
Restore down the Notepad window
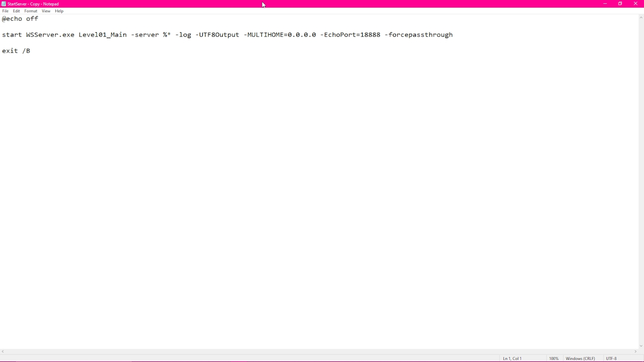coord(620,4)
